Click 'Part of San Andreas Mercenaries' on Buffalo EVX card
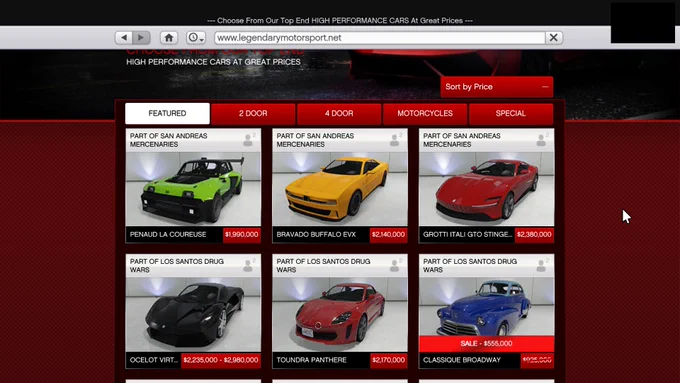Image resolution: width=680 pixels, height=383 pixels. [315, 140]
